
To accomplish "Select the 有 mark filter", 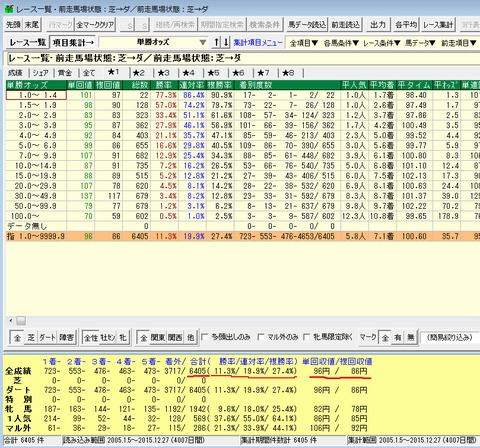I will tap(398, 338).
